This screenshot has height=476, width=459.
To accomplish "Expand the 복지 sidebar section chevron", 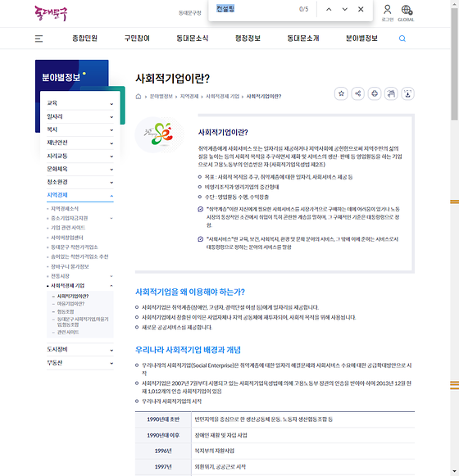I will tap(111, 130).
